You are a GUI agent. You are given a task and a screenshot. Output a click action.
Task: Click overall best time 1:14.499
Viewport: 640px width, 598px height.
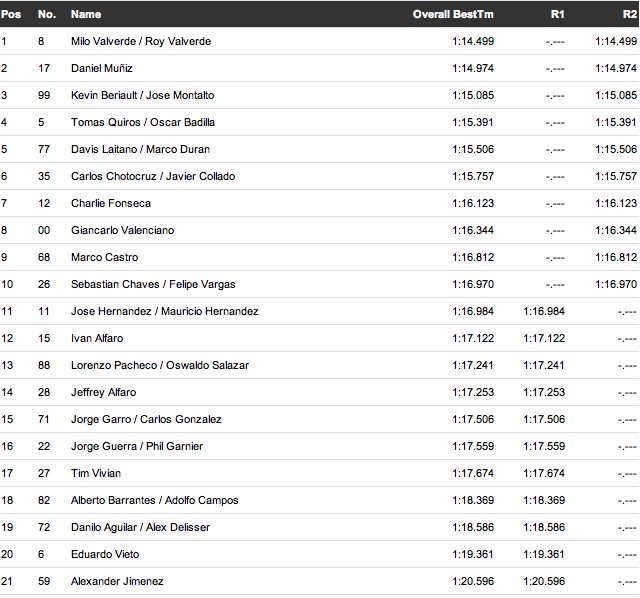(x=473, y=41)
